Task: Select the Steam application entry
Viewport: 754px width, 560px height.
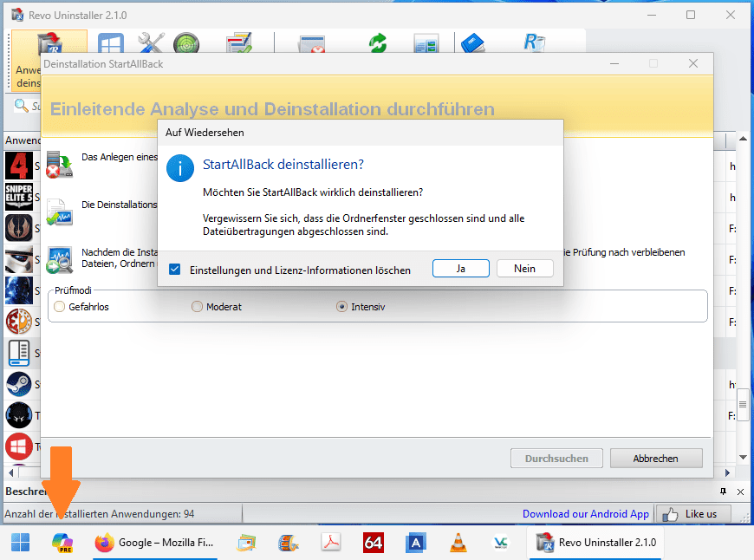Action: point(19,384)
